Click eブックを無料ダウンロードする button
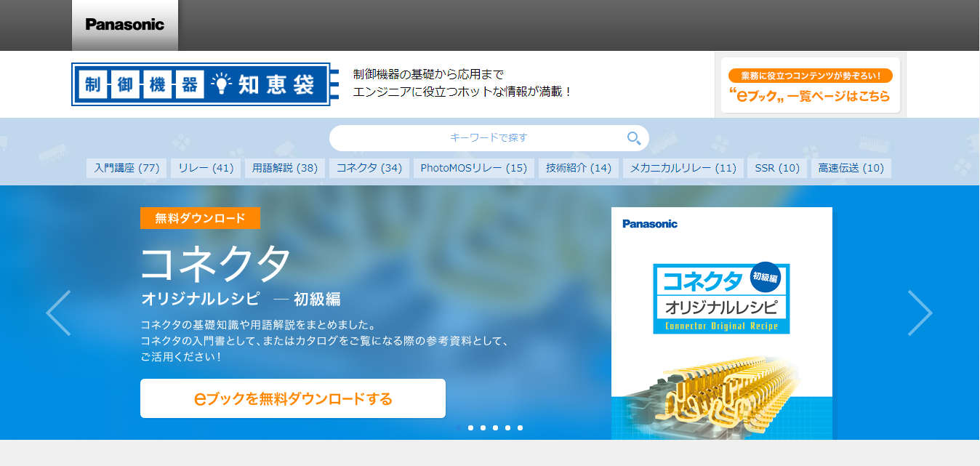The height and width of the screenshot is (466, 980). 293,398
